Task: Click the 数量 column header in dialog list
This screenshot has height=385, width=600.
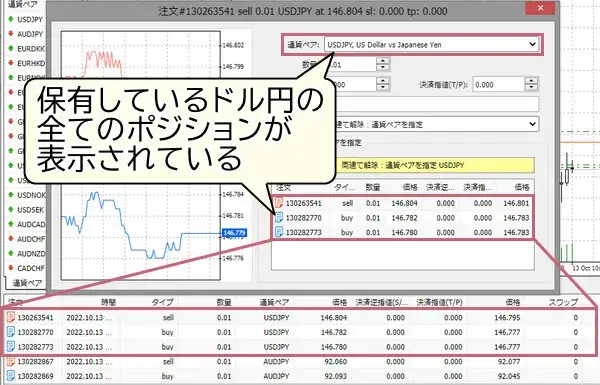Action: pyautogui.click(x=373, y=187)
